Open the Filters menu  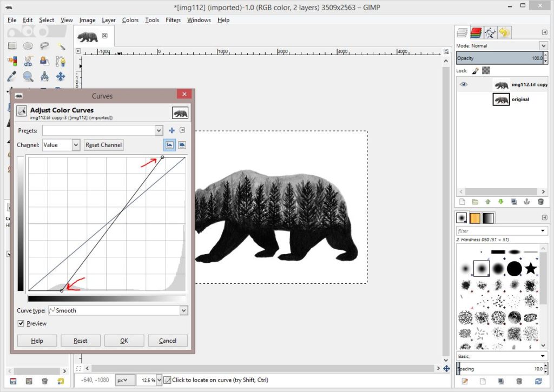pos(173,20)
